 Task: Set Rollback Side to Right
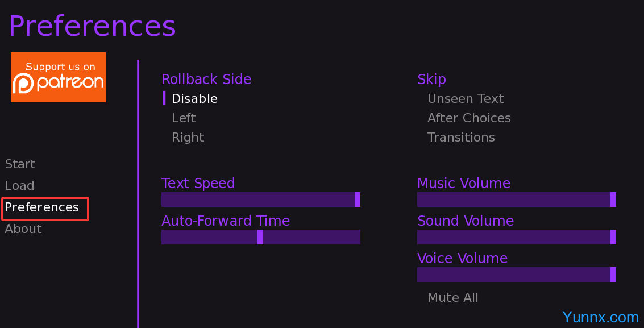[x=188, y=138]
